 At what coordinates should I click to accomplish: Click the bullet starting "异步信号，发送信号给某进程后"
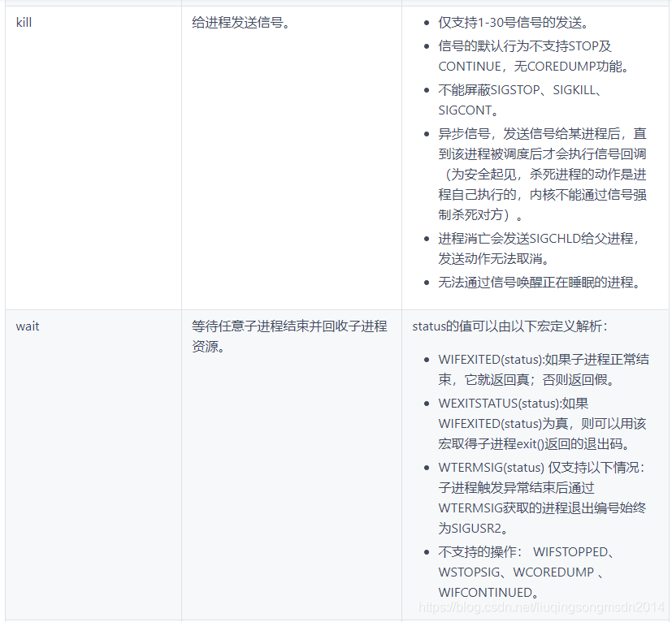click(x=542, y=175)
